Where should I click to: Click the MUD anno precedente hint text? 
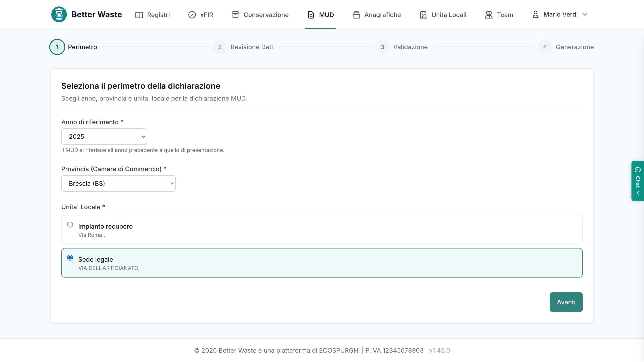pyautogui.click(x=143, y=150)
